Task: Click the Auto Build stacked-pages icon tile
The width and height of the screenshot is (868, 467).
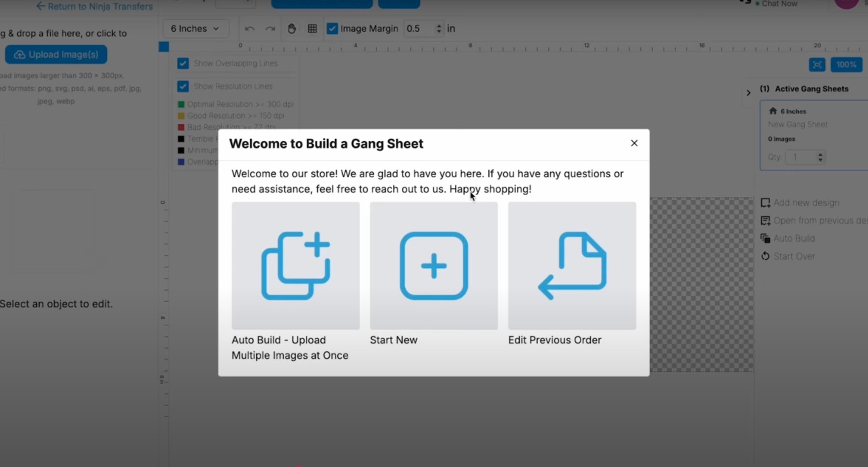Action: pyautogui.click(x=296, y=266)
